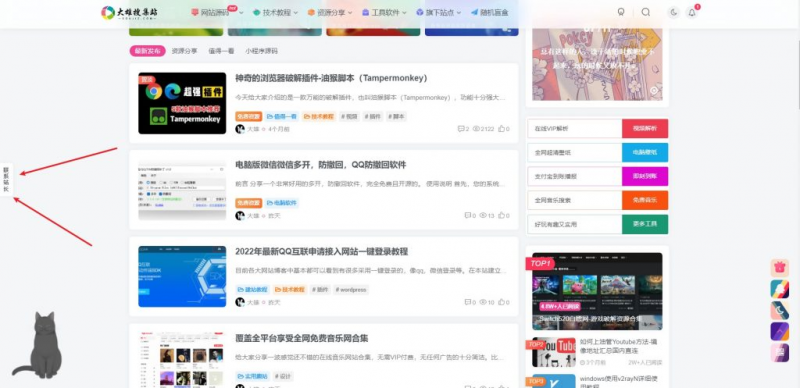800x388 pixels.
Task: Open the windows使用v2rayN TOP3 article link
Action: coord(617,383)
